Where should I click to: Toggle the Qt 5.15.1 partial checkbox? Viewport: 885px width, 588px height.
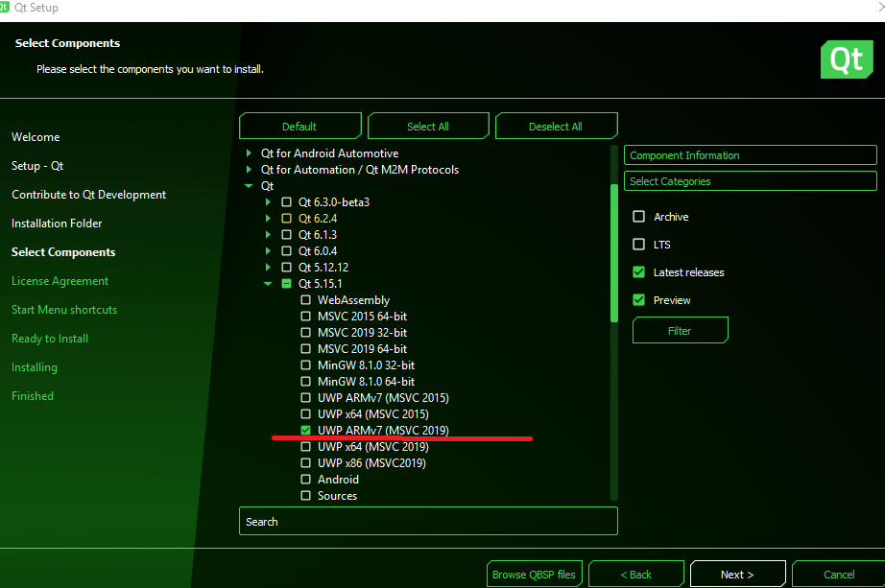coord(287,284)
